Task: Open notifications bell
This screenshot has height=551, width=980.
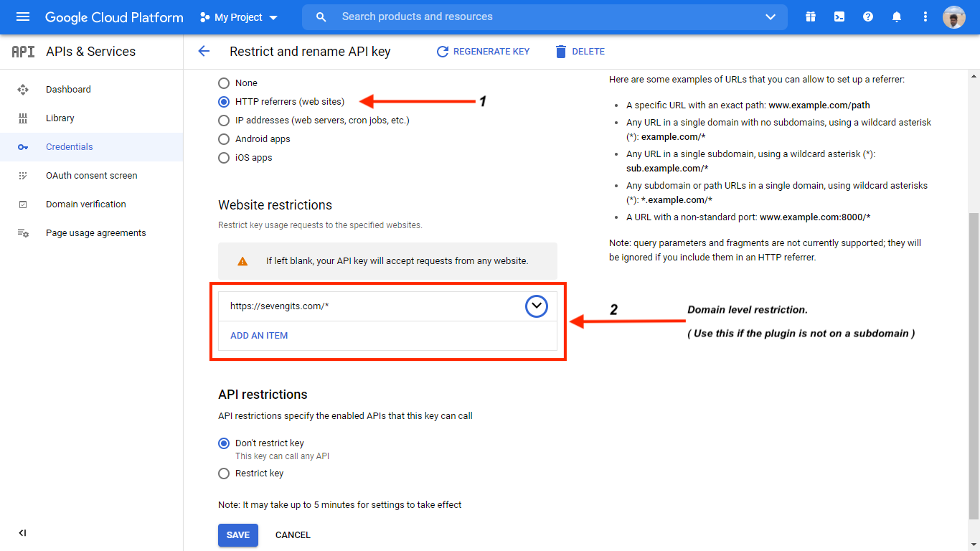Action: pyautogui.click(x=896, y=16)
